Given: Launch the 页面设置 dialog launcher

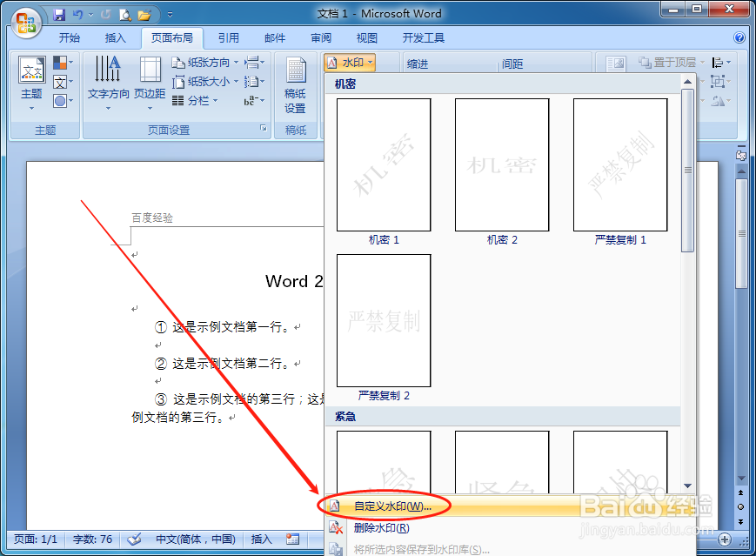Looking at the screenshot, I should coord(264,128).
